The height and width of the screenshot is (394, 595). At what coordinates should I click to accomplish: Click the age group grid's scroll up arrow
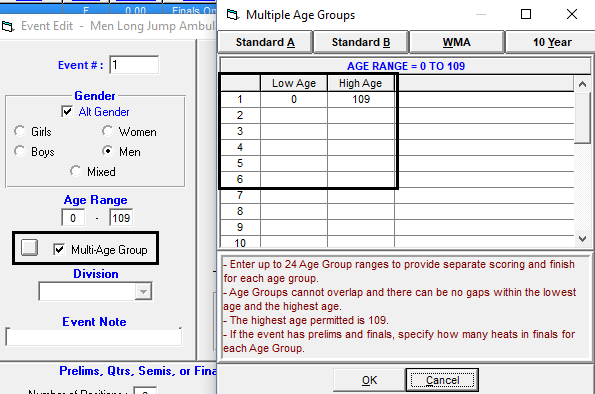pyautogui.click(x=582, y=84)
